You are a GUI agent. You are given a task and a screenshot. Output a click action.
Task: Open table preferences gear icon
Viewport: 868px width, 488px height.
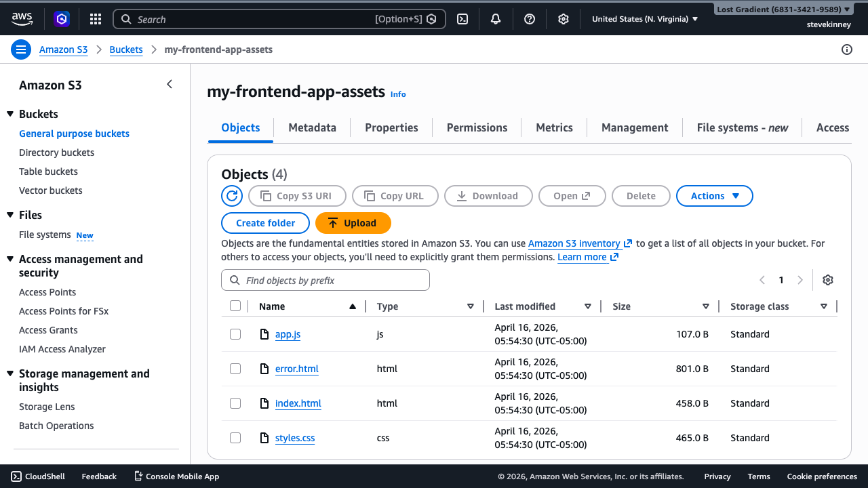click(827, 280)
